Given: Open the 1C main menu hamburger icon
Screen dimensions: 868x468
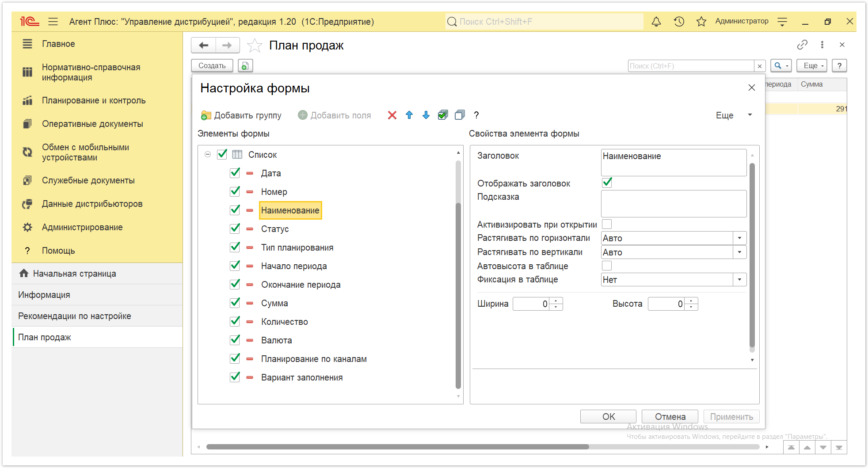Looking at the screenshot, I should point(53,21).
